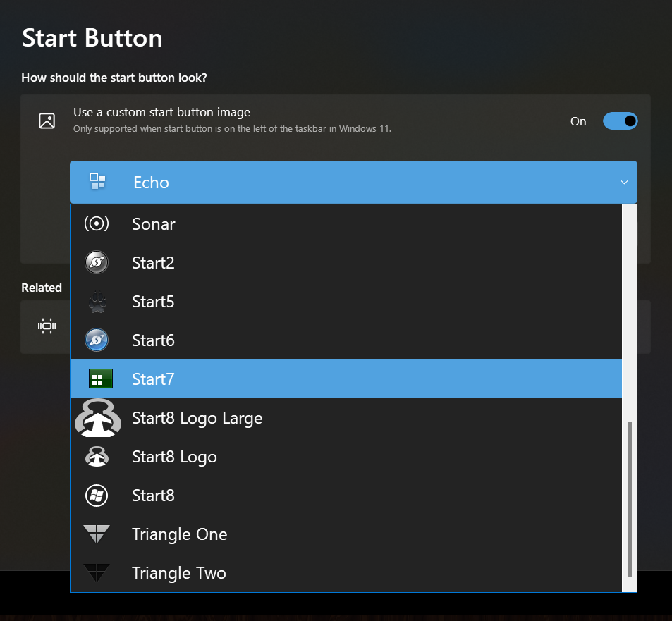Click the 'Only supported when start button' note
Image resolution: width=672 pixels, height=621 pixels.
coord(232,128)
